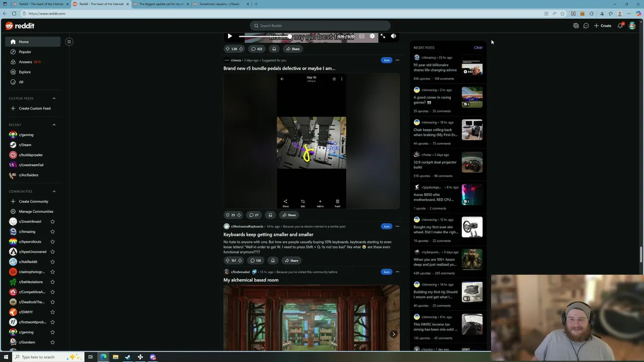The width and height of the screenshot is (644, 362).
Task: Downvote the post with 1.3K votes
Action: point(241,49)
